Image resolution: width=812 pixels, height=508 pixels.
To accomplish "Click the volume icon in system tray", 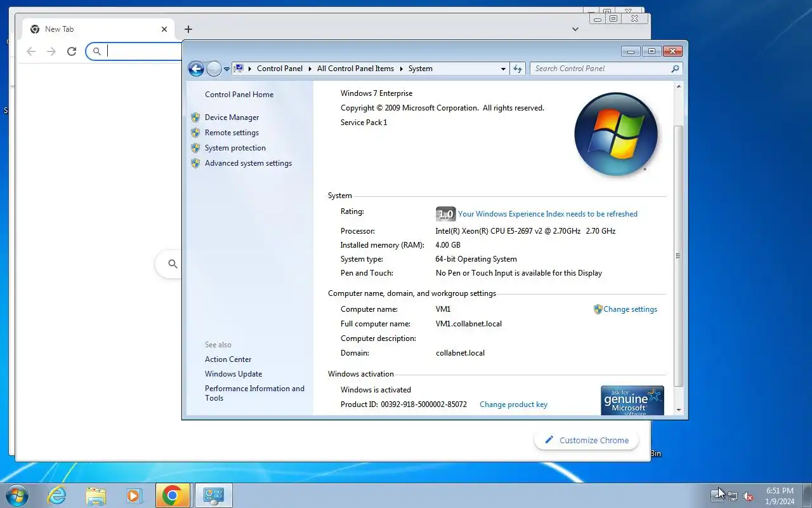I will tap(748, 496).
